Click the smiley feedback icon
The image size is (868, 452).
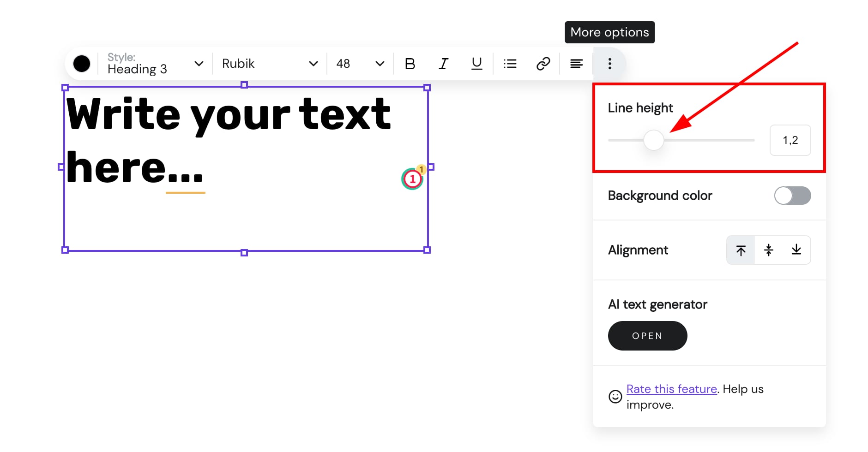click(615, 397)
